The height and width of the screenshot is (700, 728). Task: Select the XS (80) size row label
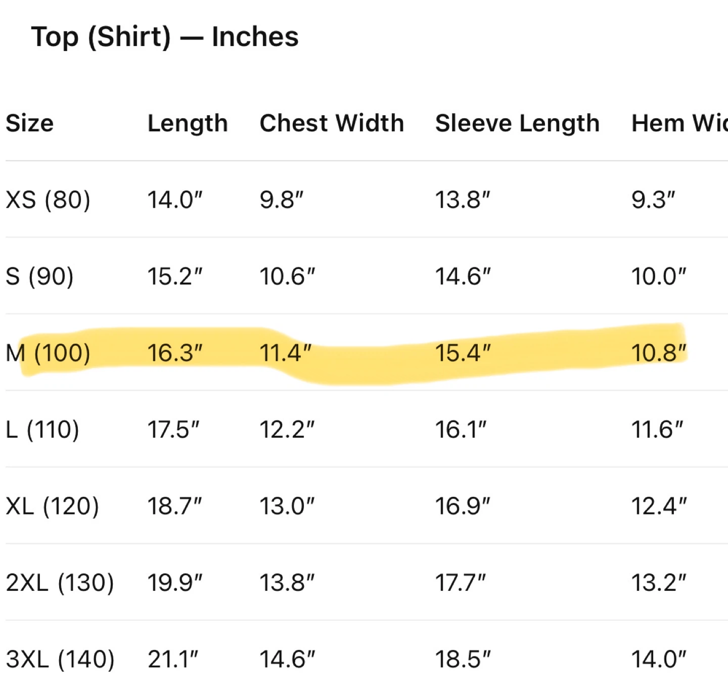coord(48,200)
